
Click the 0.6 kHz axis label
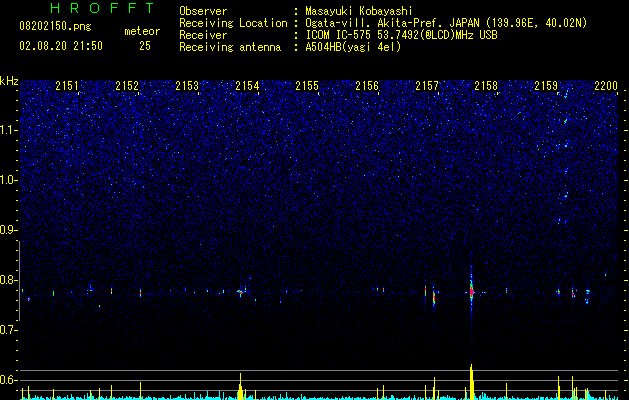[8, 380]
